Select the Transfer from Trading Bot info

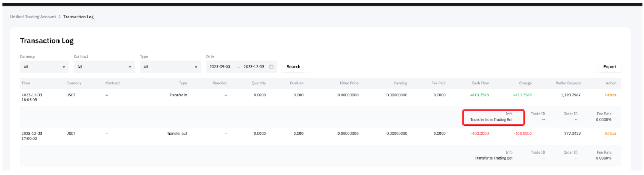coord(491,120)
